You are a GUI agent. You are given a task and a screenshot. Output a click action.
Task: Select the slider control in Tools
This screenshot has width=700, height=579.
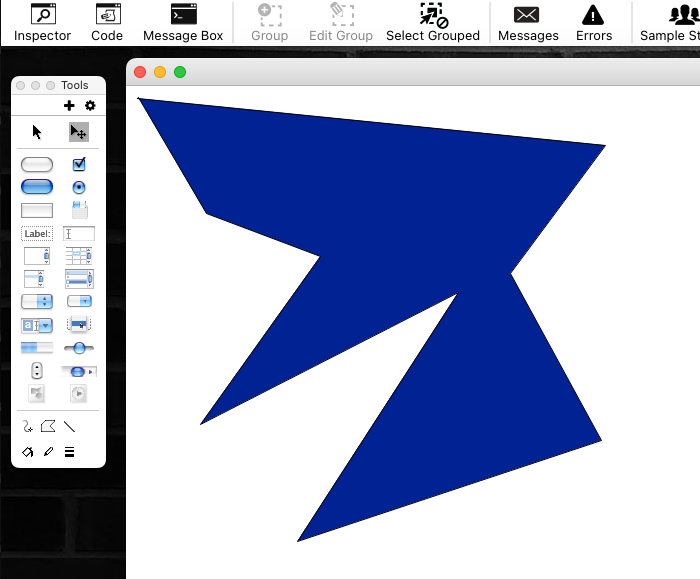click(79, 348)
